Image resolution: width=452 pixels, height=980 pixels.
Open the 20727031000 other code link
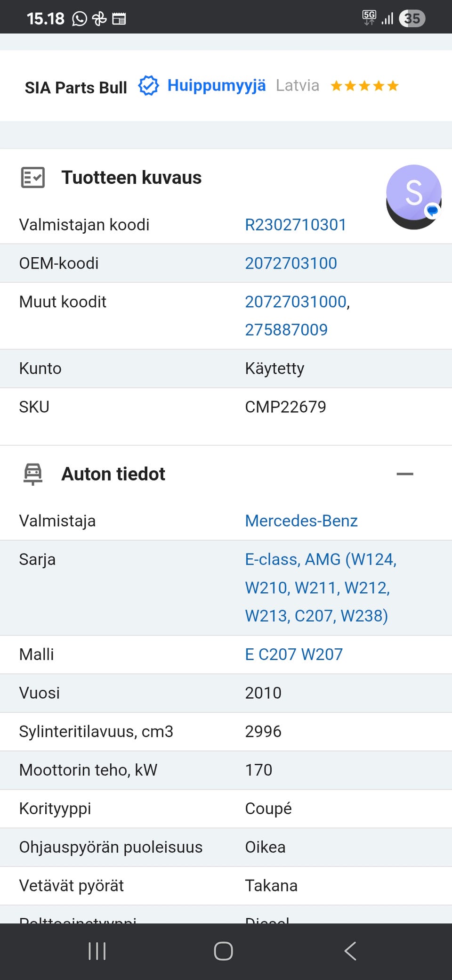tap(296, 302)
